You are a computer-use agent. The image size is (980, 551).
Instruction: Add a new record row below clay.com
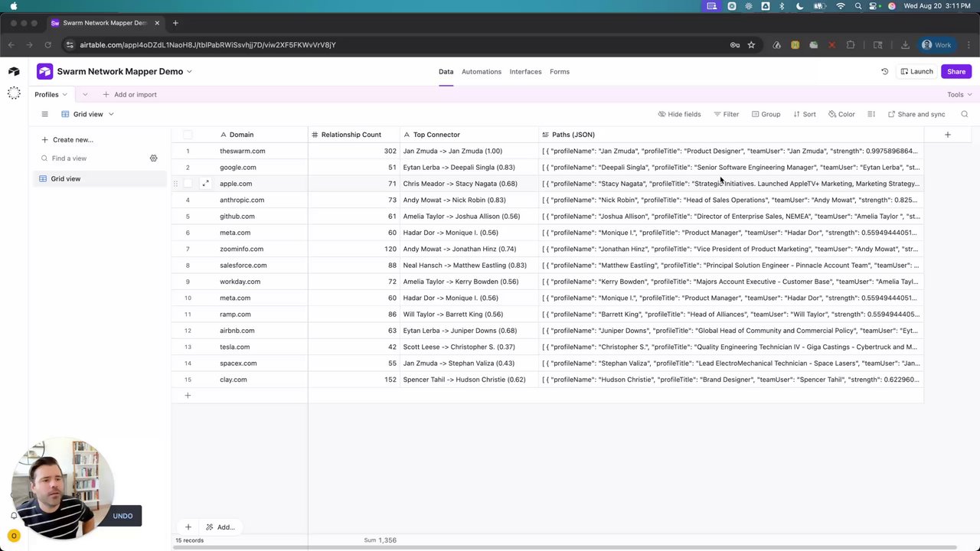(188, 396)
